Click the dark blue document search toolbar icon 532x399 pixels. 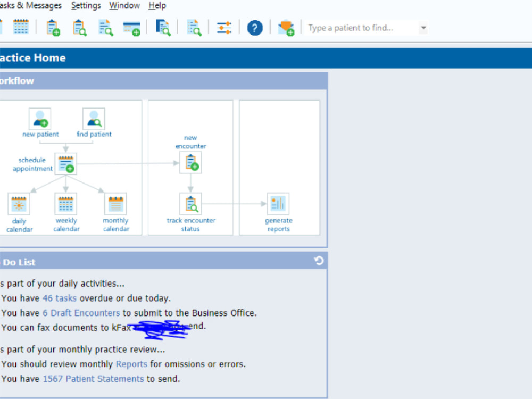[163, 28]
